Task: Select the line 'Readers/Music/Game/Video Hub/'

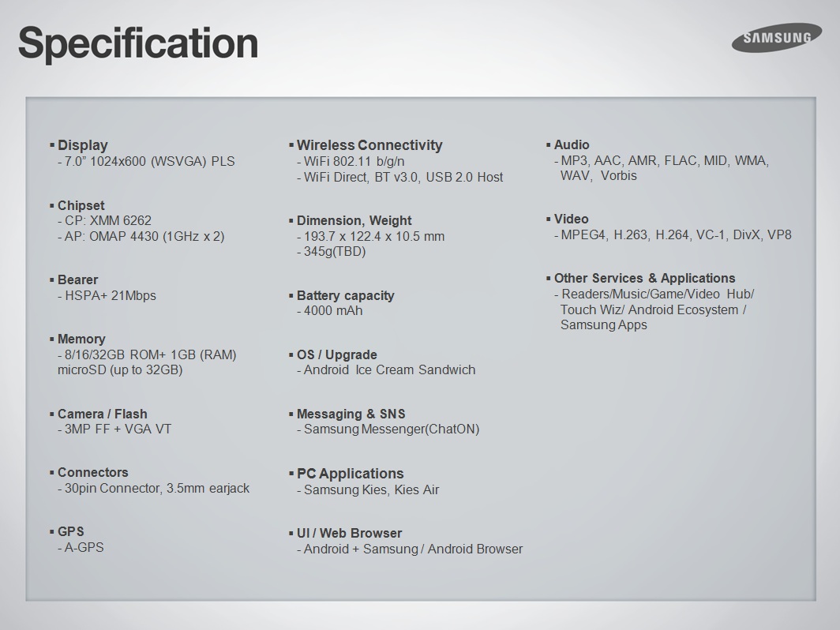Action: pyautogui.click(x=658, y=294)
